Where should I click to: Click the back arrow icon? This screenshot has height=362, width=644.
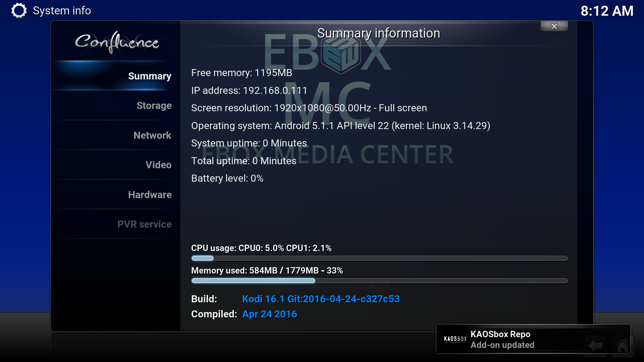[595, 345]
